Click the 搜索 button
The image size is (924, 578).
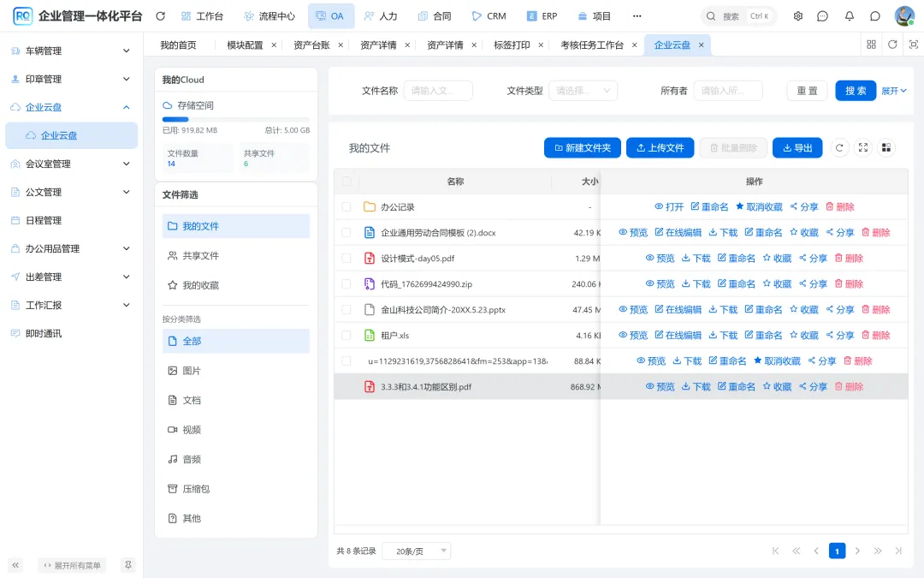856,91
